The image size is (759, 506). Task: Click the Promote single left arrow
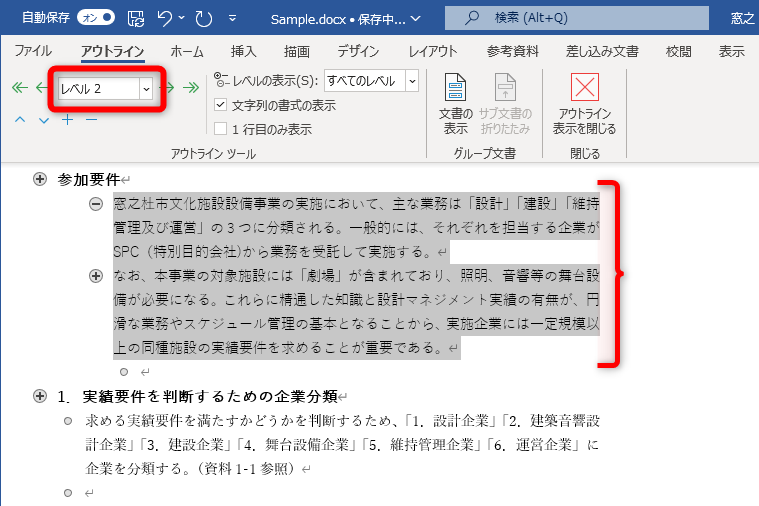(x=41, y=88)
